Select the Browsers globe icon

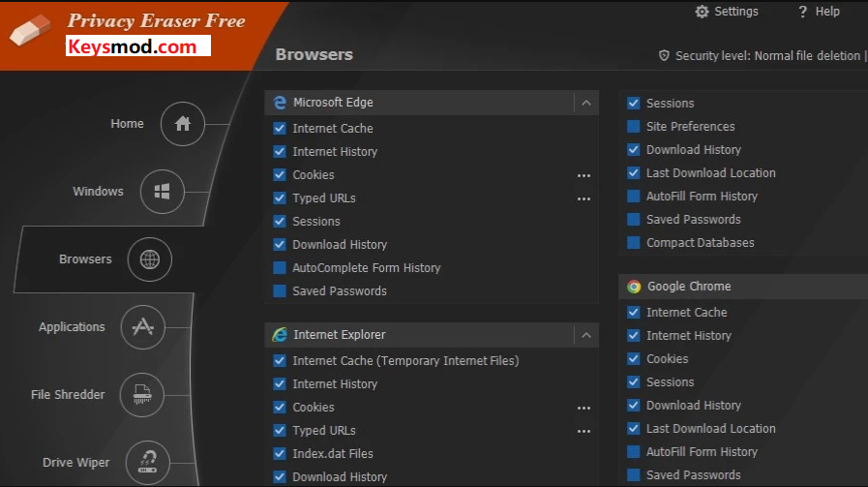[x=149, y=259]
